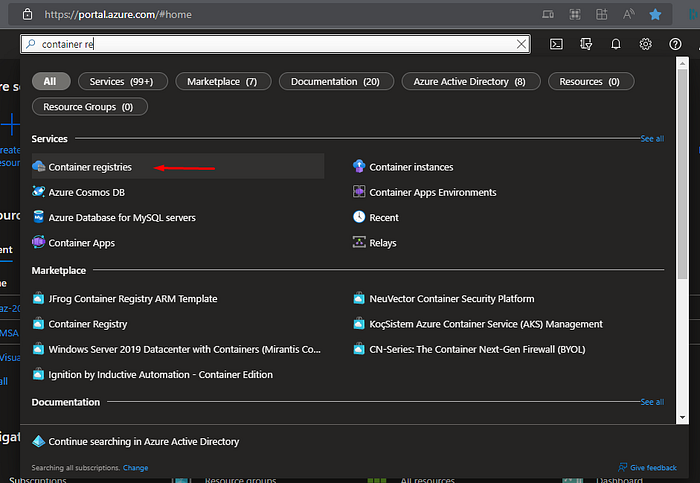
Task: Continue searching in Azure Active Directory
Action: 144,441
